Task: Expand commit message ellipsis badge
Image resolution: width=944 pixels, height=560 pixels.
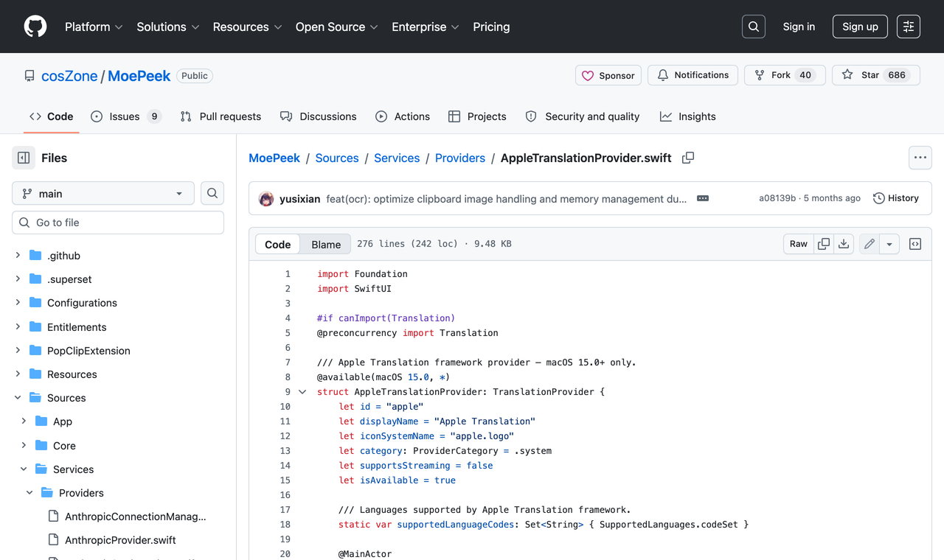Action: tap(703, 198)
